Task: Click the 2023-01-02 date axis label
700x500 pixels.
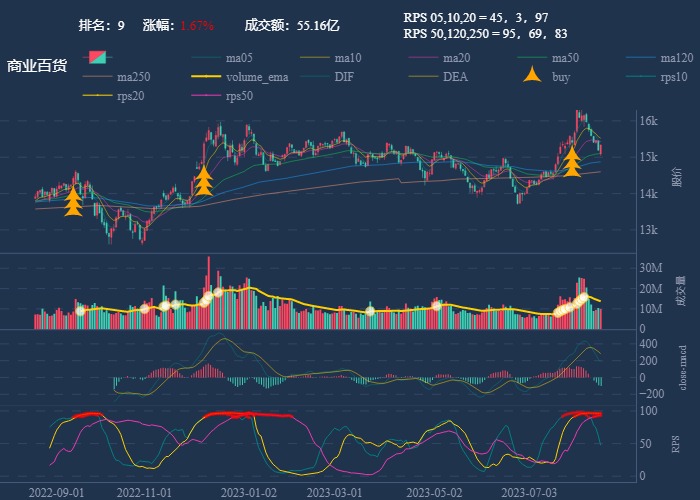Action: (x=248, y=492)
